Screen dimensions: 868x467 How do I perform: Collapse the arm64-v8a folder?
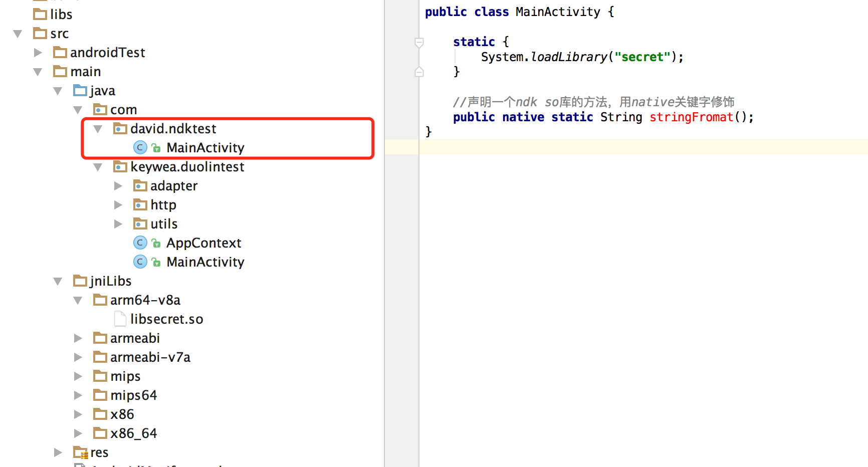[x=78, y=300]
